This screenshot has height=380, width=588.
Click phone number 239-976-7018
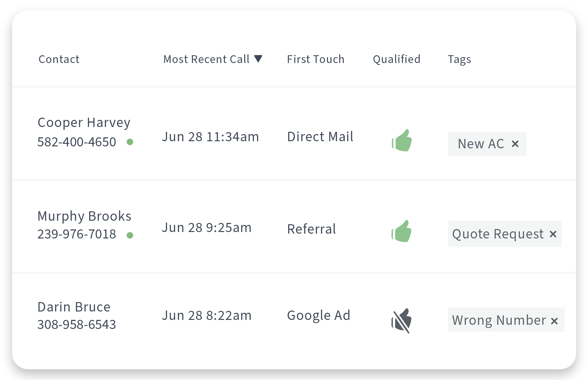[77, 234]
